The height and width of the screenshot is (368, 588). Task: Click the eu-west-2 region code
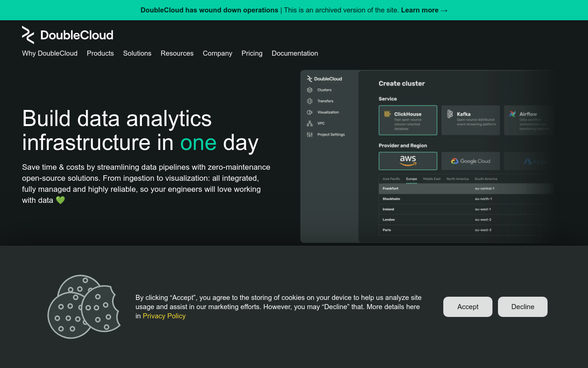(483, 220)
